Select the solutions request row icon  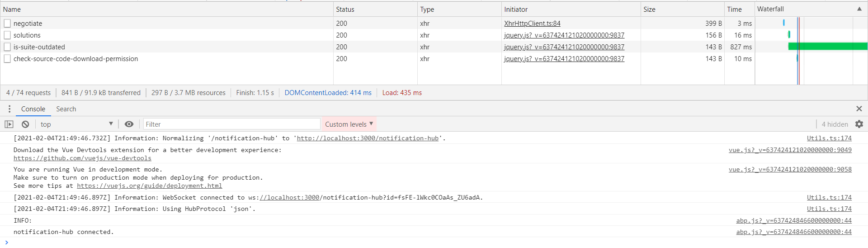(7, 35)
